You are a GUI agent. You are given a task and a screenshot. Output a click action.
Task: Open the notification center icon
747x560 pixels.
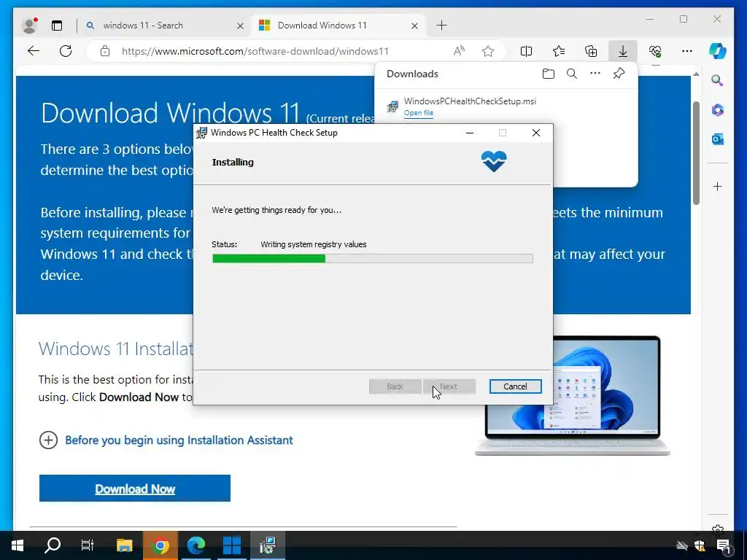coord(724,546)
